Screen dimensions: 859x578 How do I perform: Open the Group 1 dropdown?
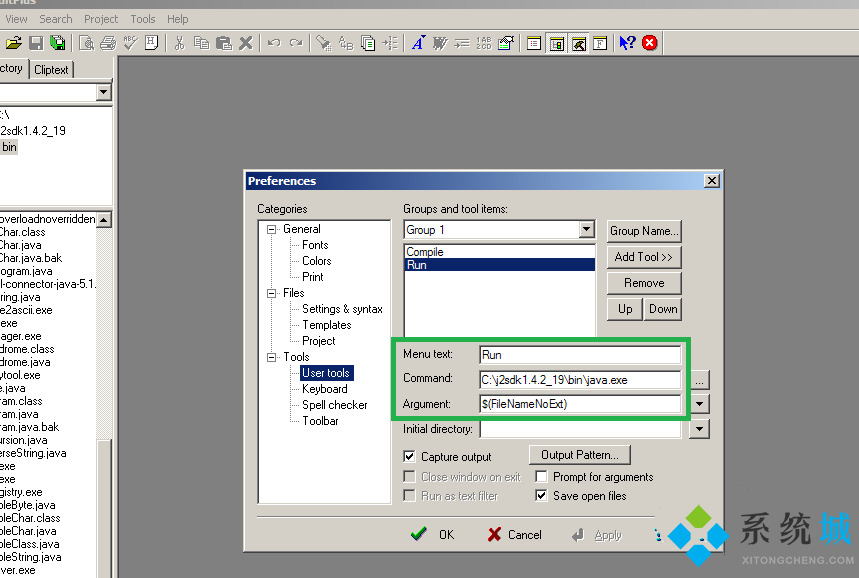[x=587, y=230]
